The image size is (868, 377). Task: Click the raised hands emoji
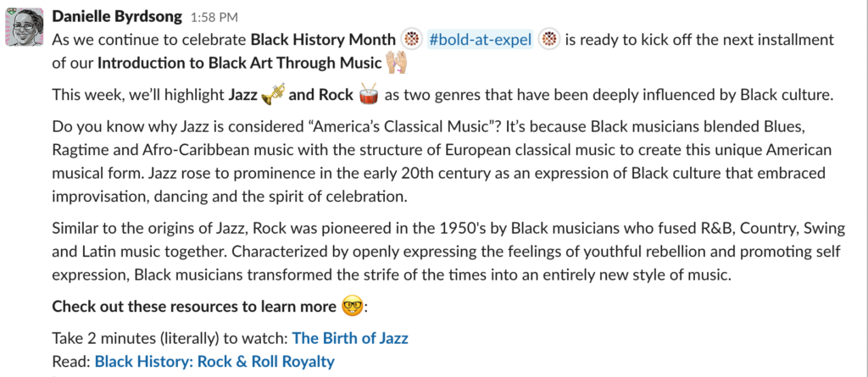[397, 63]
